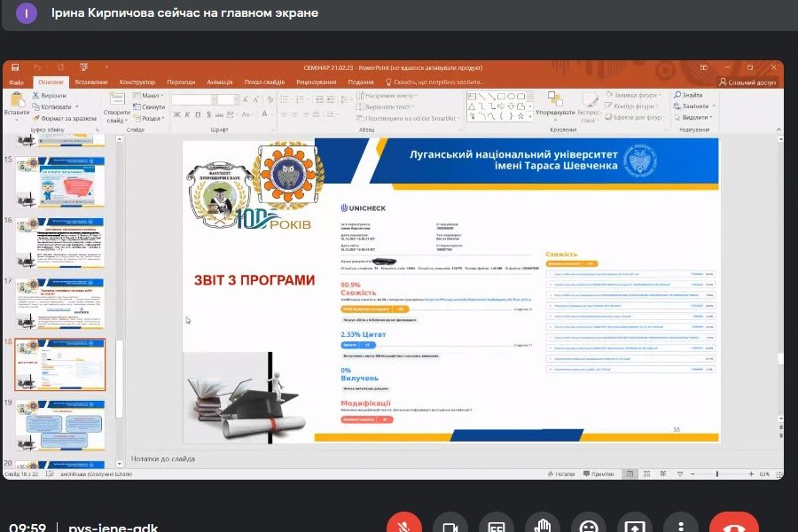Click the Undo arrow in quick access toolbar
The image size is (798, 532).
(37, 67)
